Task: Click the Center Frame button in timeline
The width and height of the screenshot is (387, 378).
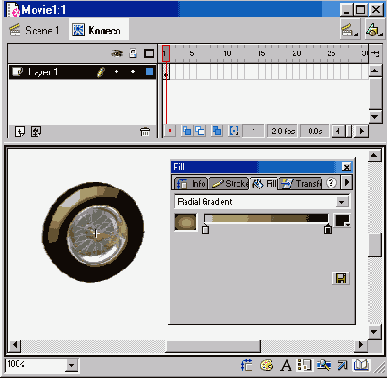Action: (x=170, y=131)
